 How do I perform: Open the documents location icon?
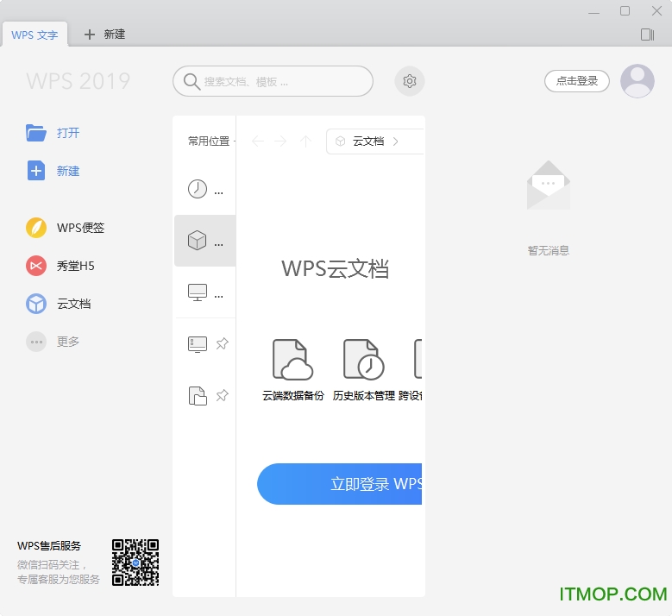coord(198,396)
